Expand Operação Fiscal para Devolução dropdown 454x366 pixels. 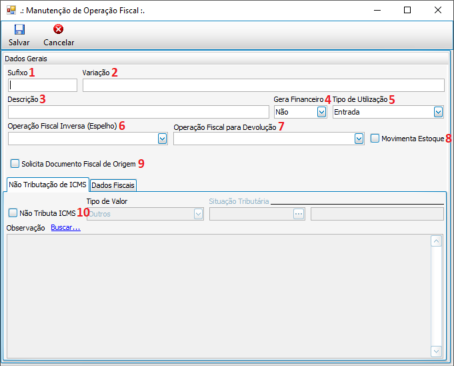coord(359,138)
